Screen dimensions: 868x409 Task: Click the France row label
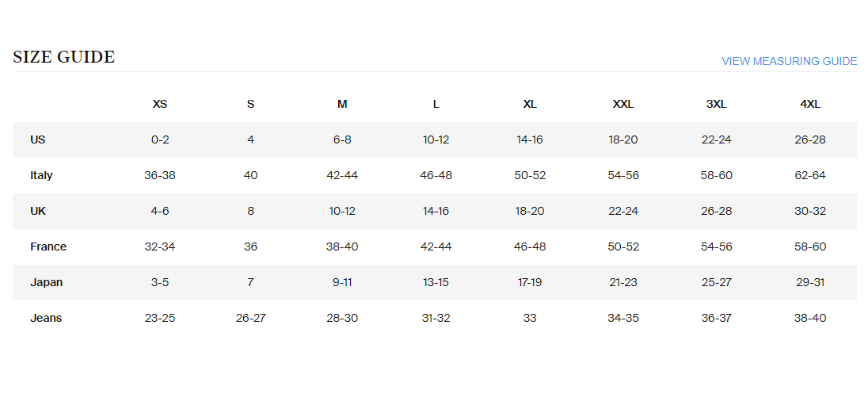pos(48,247)
